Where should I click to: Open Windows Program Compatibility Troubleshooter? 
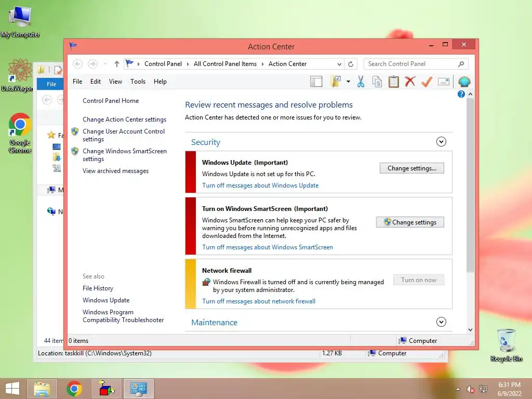(123, 316)
